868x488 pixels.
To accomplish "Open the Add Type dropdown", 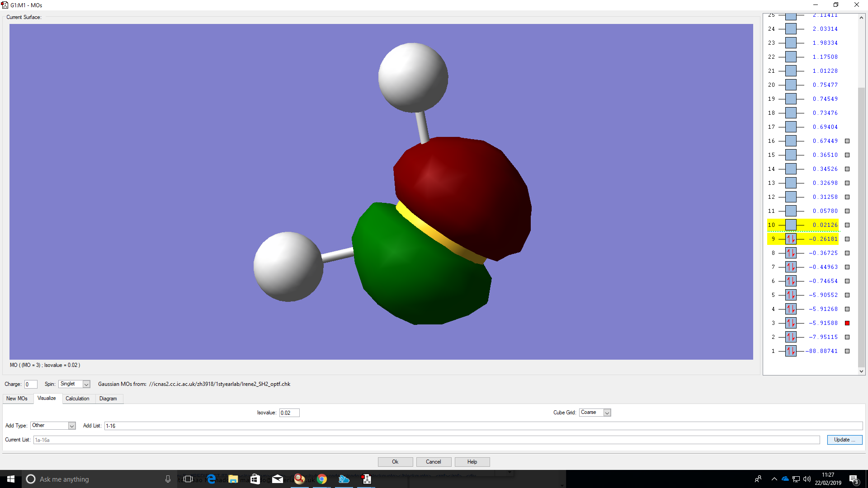I will click(x=71, y=426).
